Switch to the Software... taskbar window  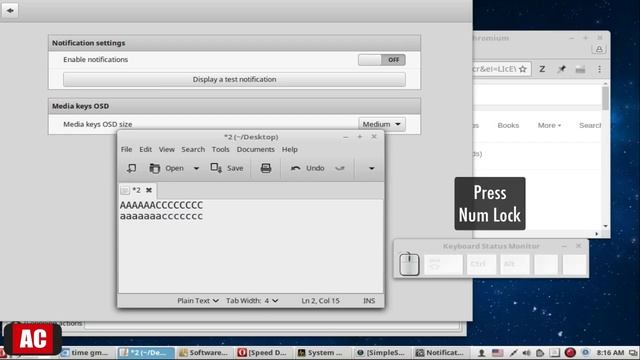(204, 353)
